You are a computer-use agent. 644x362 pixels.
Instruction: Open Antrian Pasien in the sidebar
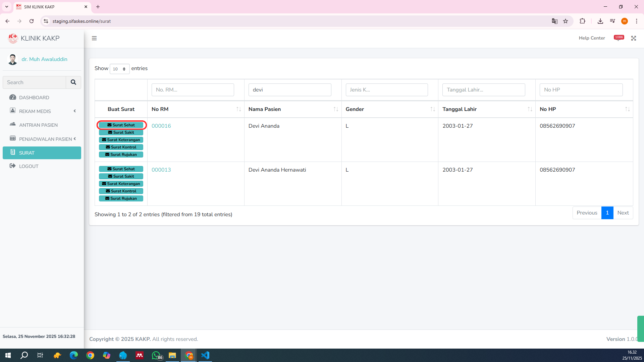(x=38, y=125)
